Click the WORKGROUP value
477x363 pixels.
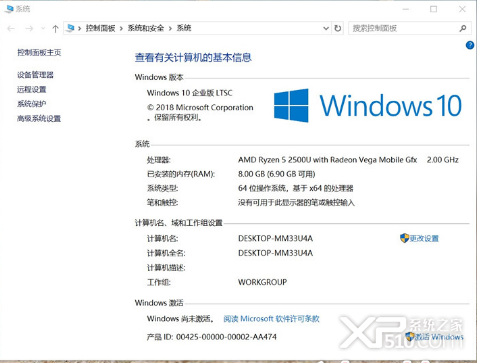click(262, 282)
